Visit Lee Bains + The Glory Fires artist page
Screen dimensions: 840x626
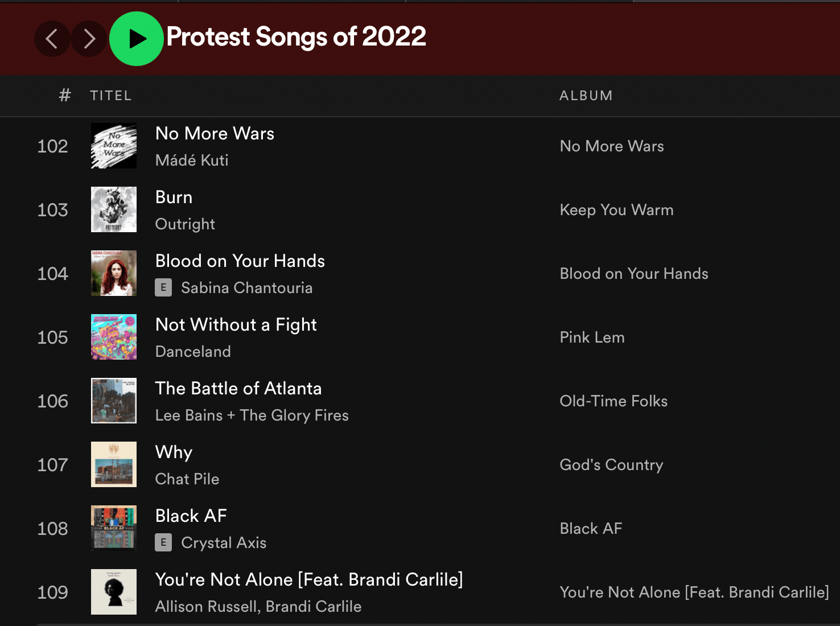coord(252,415)
